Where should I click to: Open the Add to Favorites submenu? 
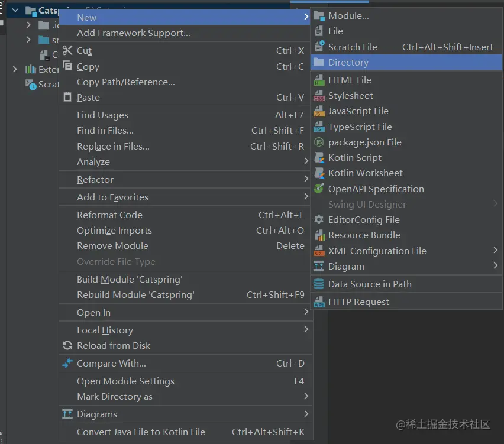(x=186, y=197)
